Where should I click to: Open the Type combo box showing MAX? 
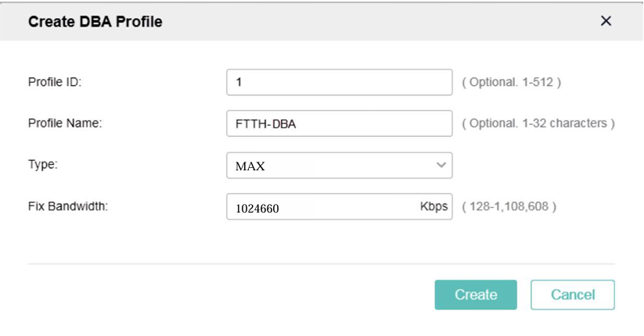[340, 166]
